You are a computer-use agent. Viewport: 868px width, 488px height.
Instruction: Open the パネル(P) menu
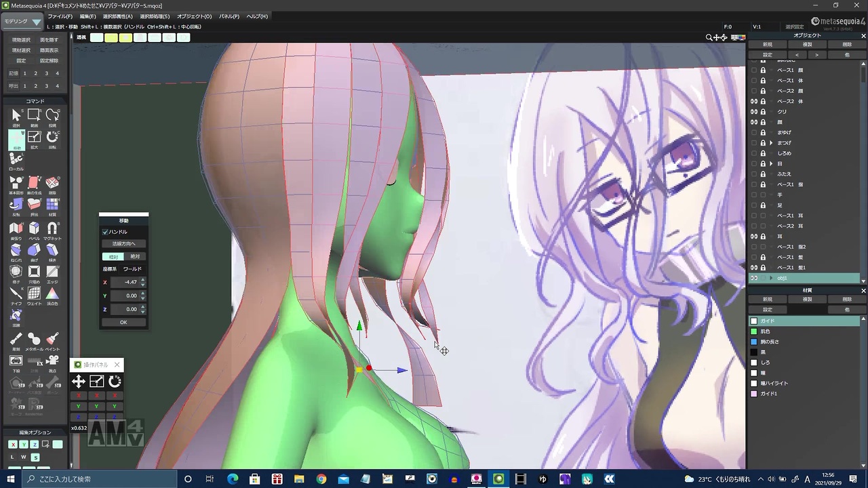[x=229, y=16]
